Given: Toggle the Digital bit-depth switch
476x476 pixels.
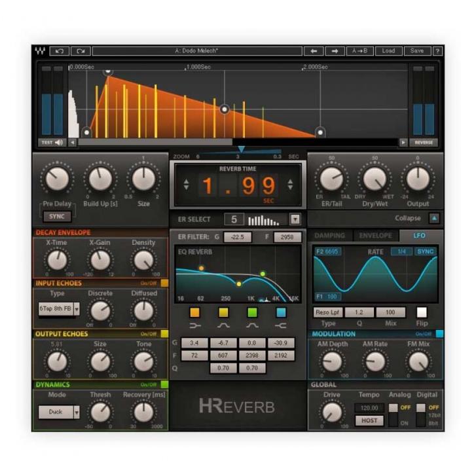Looking at the screenshot, I should (420, 414).
